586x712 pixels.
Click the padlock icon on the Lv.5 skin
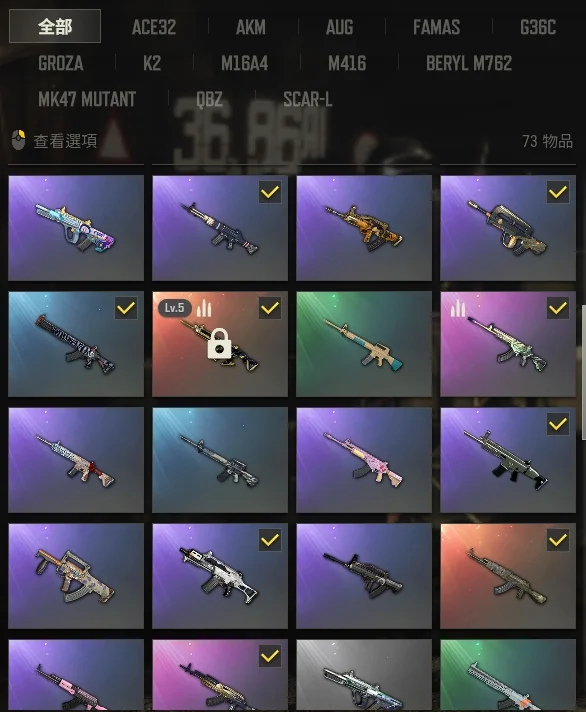[x=218, y=344]
